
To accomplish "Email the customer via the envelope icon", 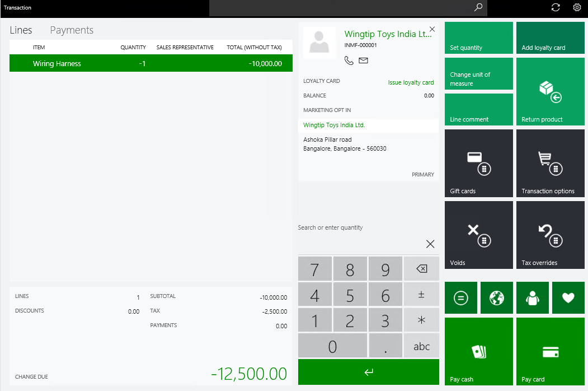I will pos(363,60).
